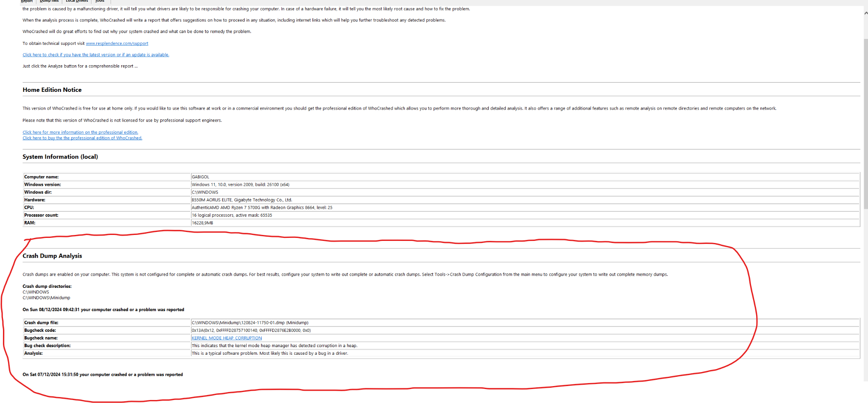Click the Crash Dump Analysis heading
This screenshot has width=868, height=403.
[52, 256]
